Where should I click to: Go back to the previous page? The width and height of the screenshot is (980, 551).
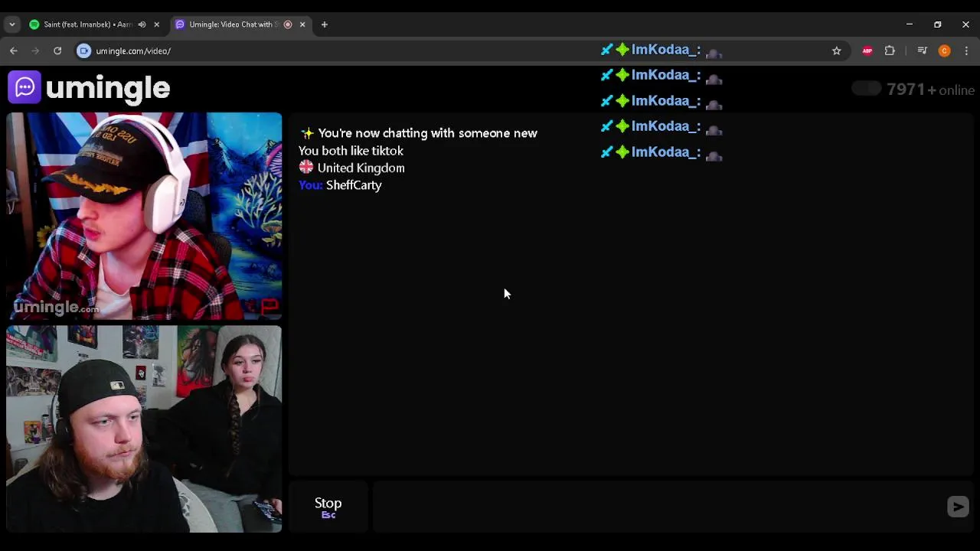coord(14,51)
